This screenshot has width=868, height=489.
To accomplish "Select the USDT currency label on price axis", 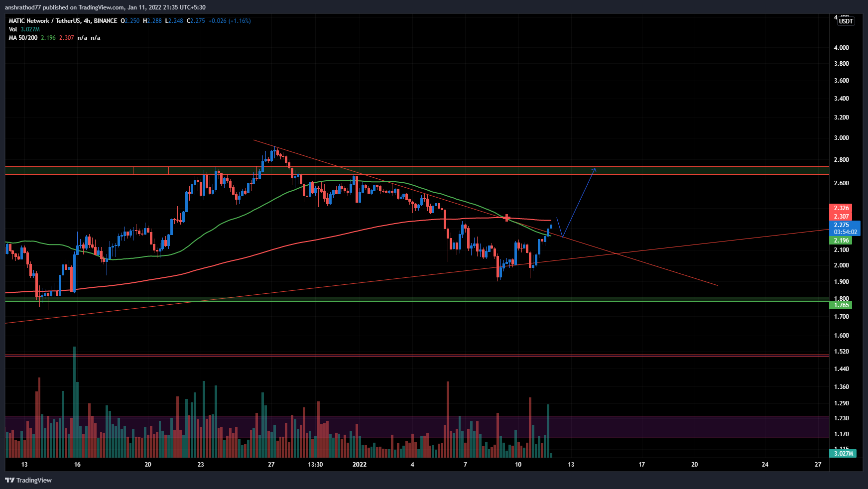I will 846,21.
